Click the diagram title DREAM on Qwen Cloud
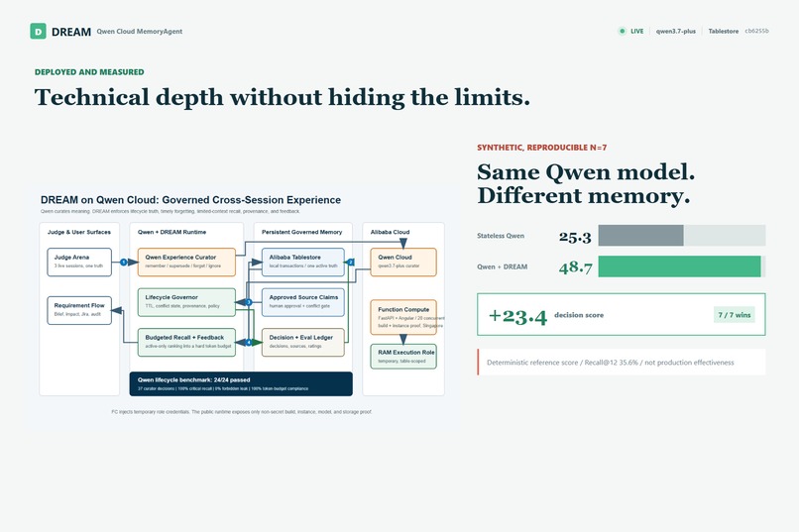Screen dimensions: 799x532 [190, 199]
